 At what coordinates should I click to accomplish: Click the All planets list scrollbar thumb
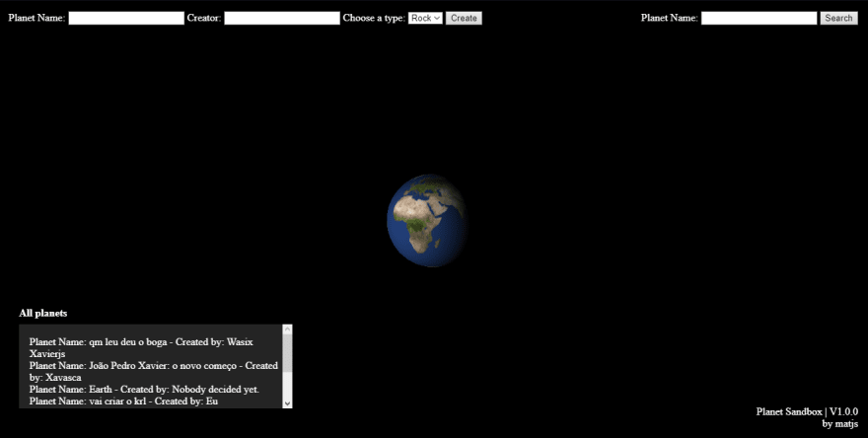[287, 352]
